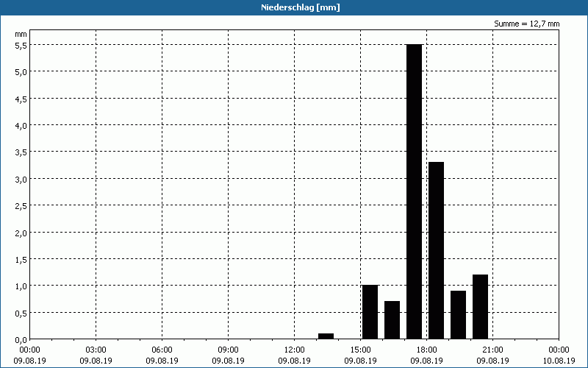588x368 pixels.
Task: Click the 4,5 y-axis label
Action: [x=21, y=99]
